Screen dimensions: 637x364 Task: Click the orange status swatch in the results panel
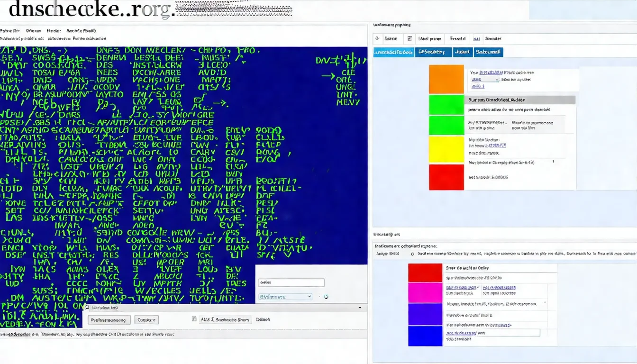(445, 79)
